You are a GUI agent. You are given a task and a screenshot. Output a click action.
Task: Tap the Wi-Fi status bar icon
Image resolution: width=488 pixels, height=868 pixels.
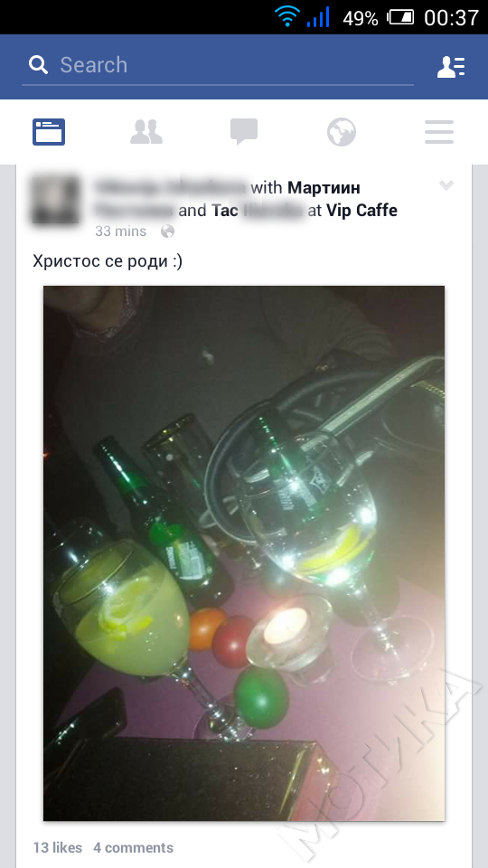coord(286,17)
